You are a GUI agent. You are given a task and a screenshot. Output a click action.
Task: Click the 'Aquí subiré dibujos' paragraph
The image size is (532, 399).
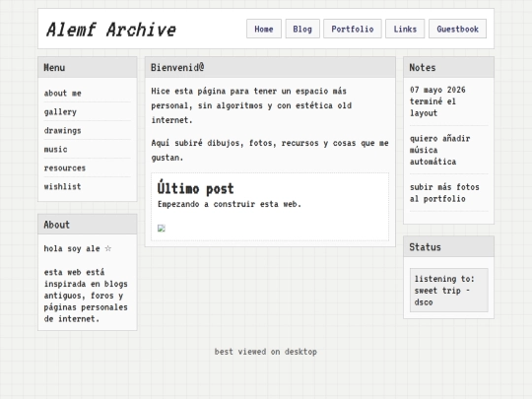click(x=270, y=150)
